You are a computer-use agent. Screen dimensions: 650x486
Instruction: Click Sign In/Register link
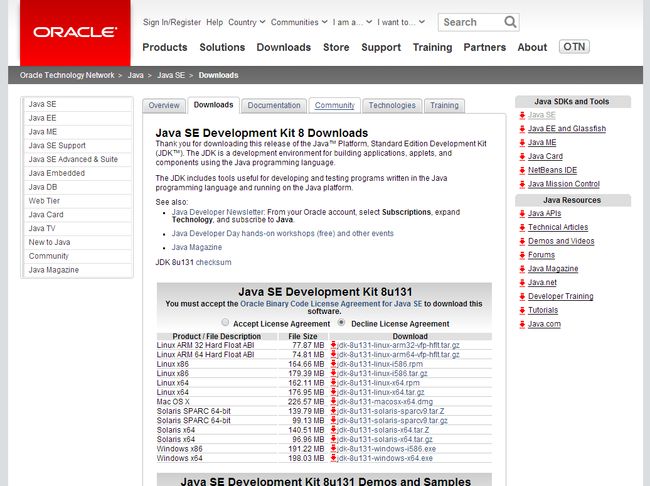tap(172, 22)
